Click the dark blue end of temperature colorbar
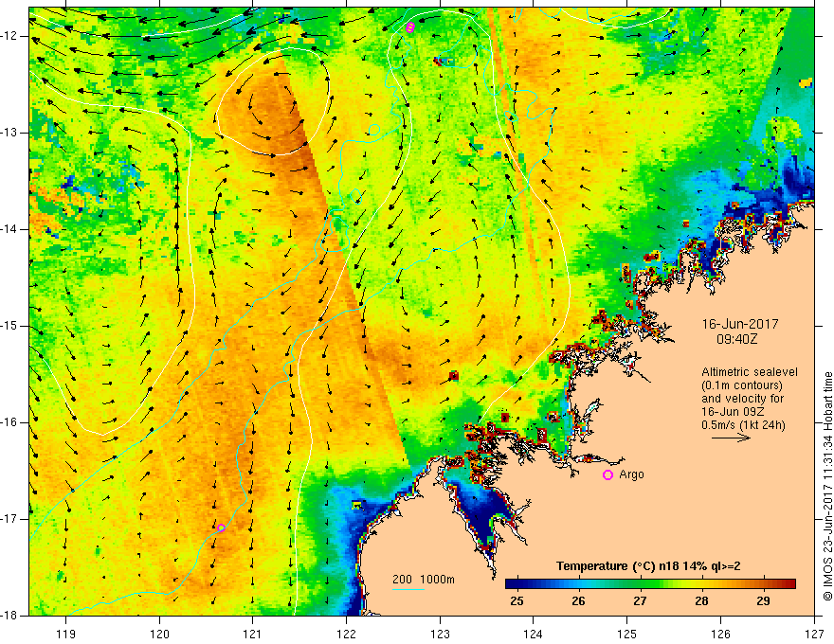 512,584
